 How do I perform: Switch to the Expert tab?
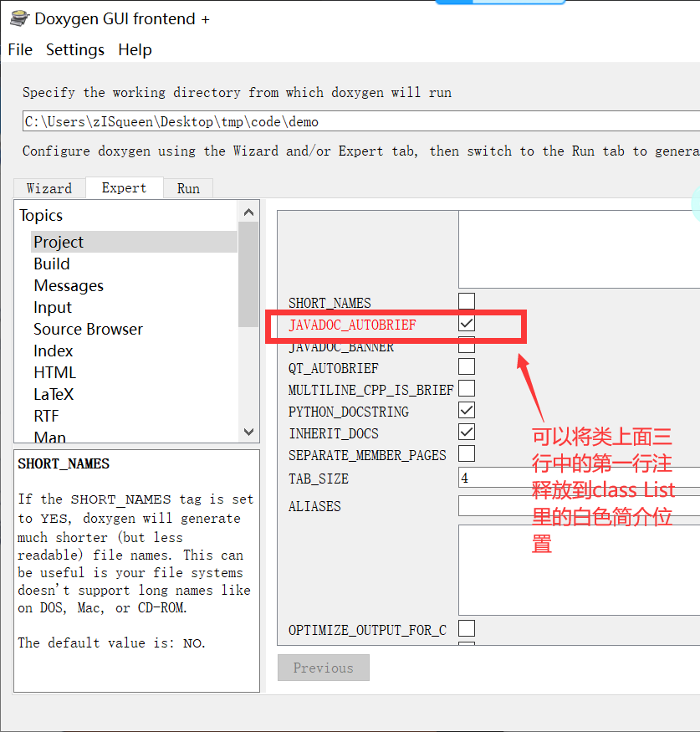tap(124, 187)
